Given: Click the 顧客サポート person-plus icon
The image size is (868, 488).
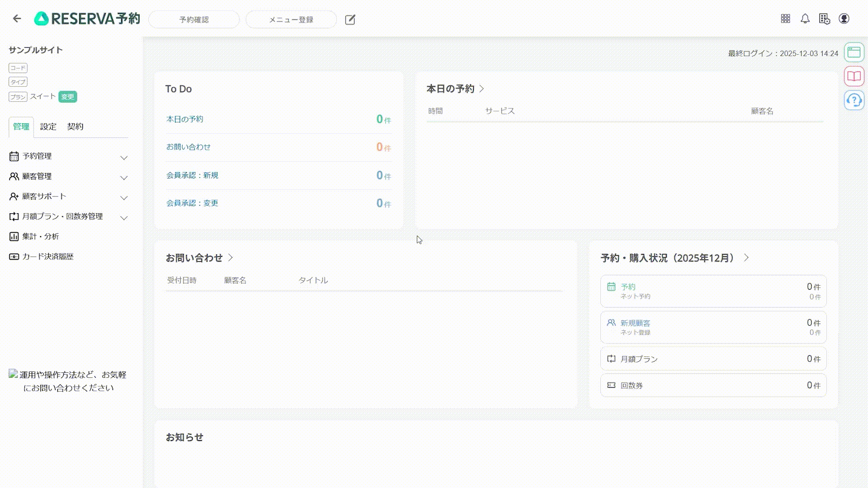Looking at the screenshot, I should click(14, 197).
